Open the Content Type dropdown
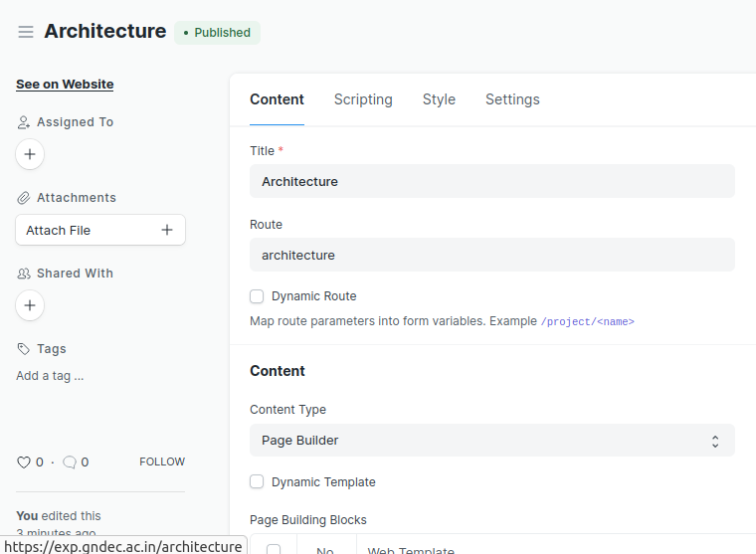Image resolution: width=756 pixels, height=554 pixels. (x=491, y=441)
